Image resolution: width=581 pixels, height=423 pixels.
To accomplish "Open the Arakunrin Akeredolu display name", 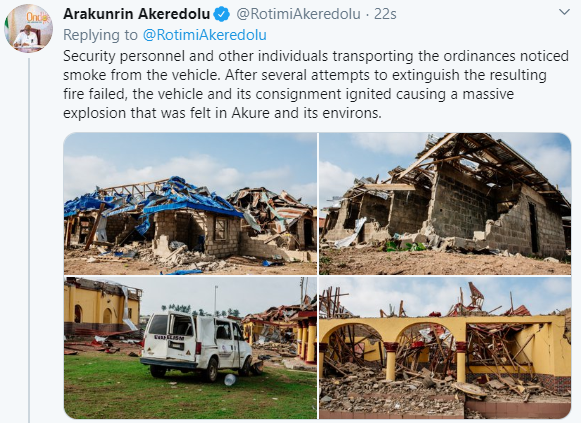I will 137,14.
